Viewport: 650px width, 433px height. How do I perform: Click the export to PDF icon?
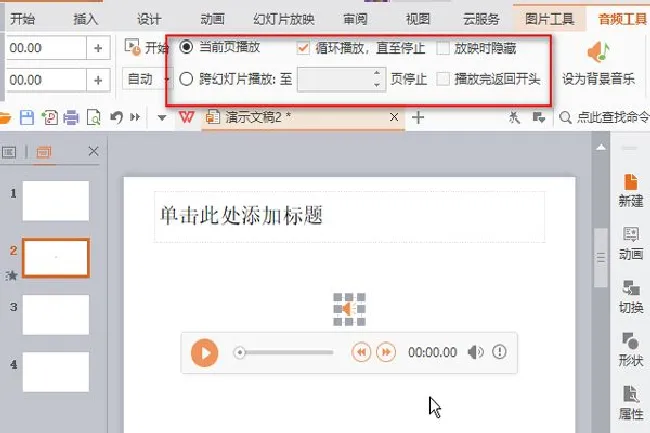[x=50, y=118]
